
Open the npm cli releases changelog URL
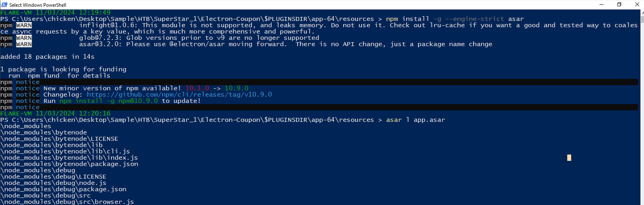[179, 95]
